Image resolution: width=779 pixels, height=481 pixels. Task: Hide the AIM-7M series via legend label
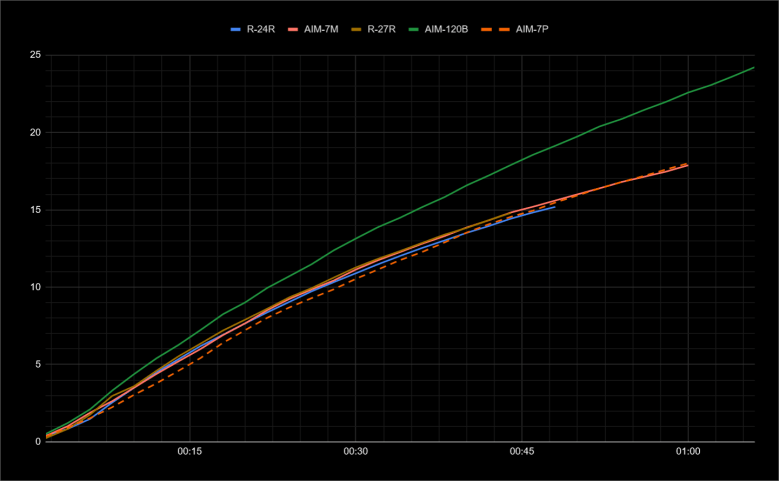323,30
